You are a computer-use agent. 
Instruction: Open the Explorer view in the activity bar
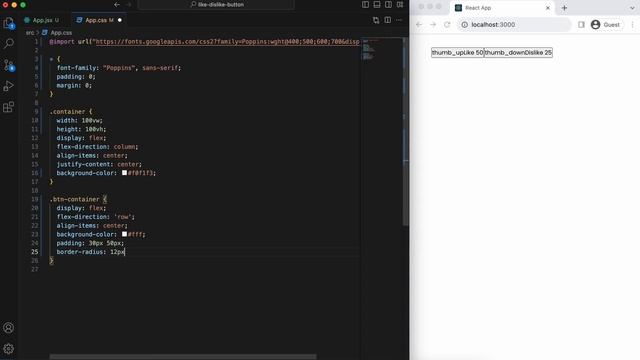(9, 23)
